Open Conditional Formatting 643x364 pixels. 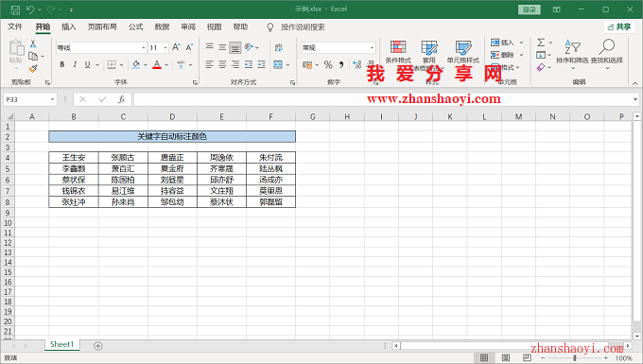pyautogui.click(x=398, y=52)
